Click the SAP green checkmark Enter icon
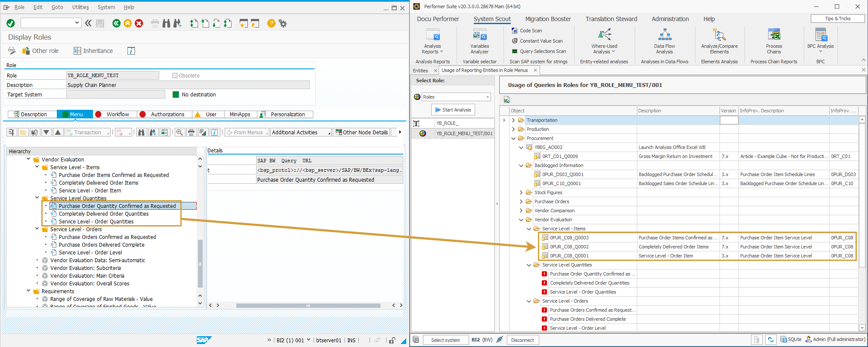This screenshot has height=347, width=868. tap(11, 23)
